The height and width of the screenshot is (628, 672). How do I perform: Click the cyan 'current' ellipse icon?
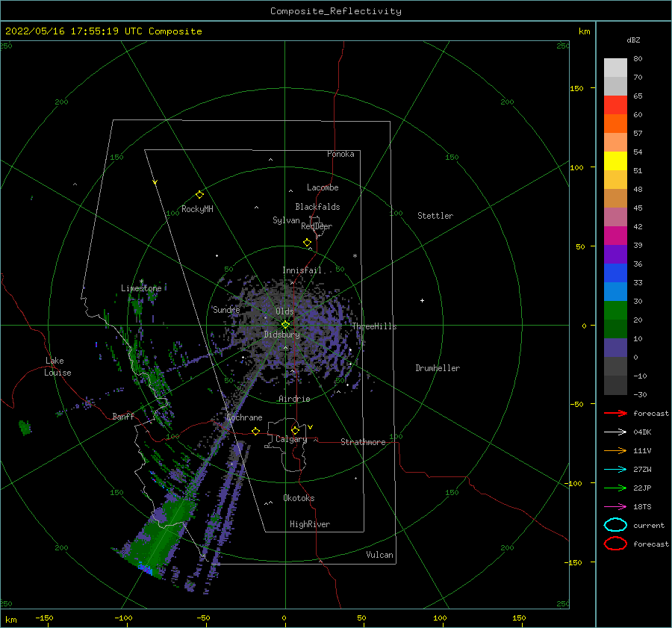[615, 525]
